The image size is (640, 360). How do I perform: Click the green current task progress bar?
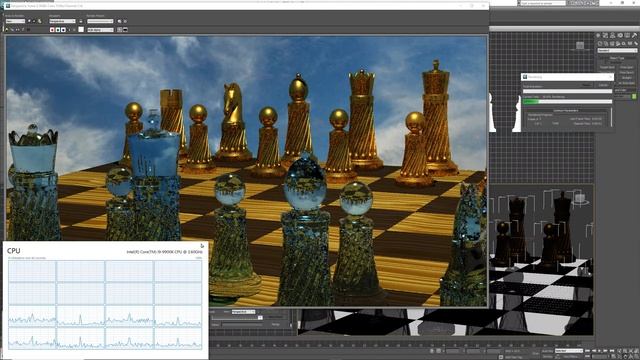(567, 102)
